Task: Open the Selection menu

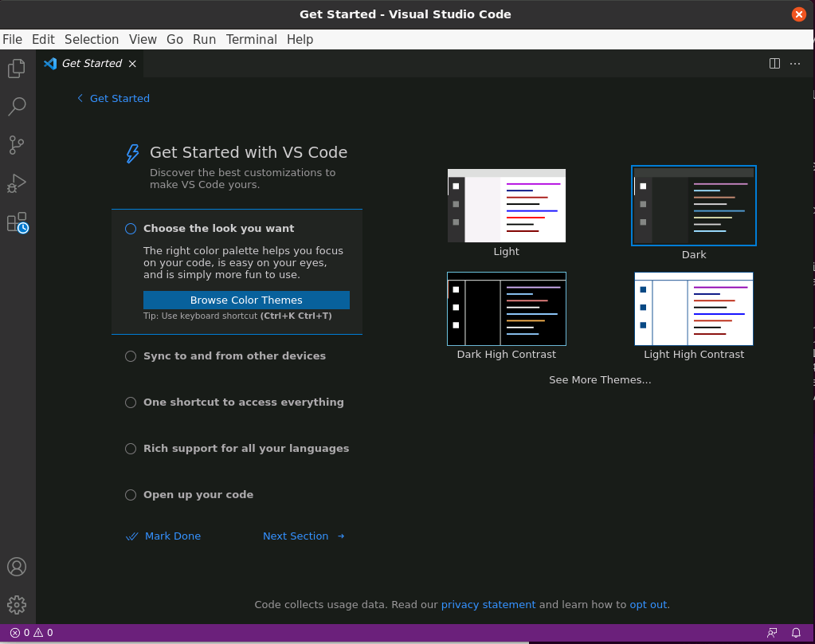Action: 92,40
